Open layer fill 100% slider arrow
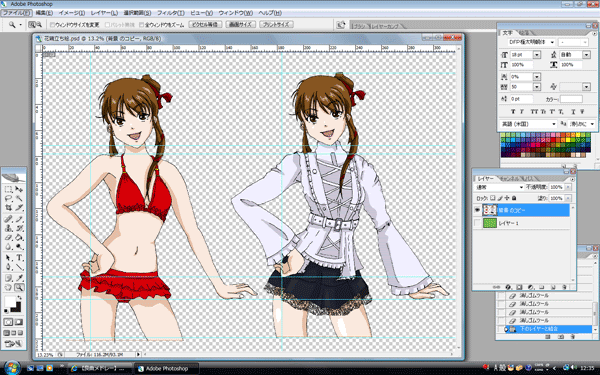Viewport: 600px width, 375px height. [x=568, y=198]
